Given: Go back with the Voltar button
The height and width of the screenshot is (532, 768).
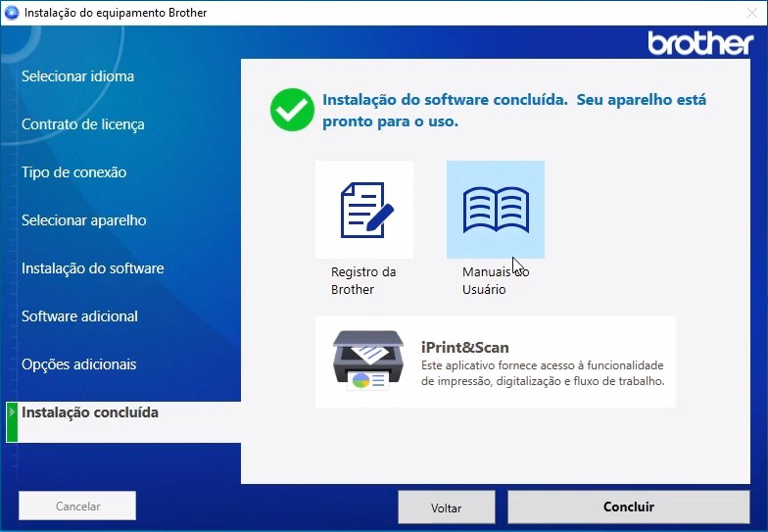Looking at the screenshot, I should [x=447, y=508].
